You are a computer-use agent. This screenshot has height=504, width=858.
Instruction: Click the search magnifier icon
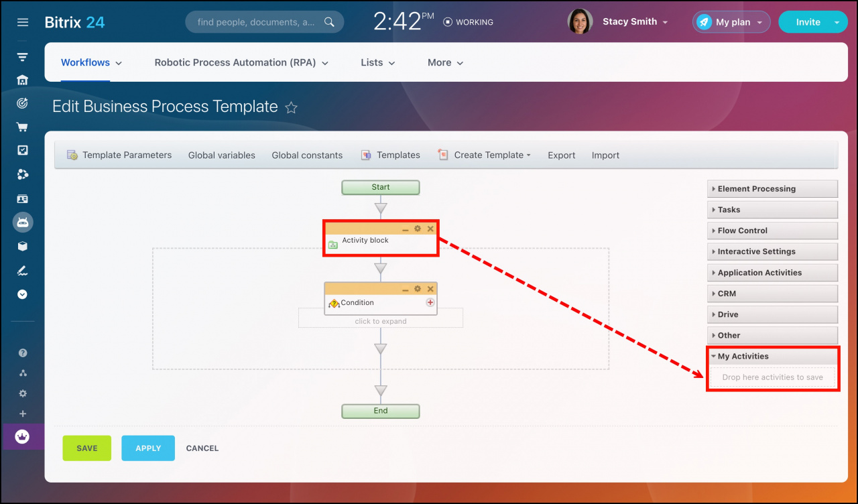pos(329,22)
